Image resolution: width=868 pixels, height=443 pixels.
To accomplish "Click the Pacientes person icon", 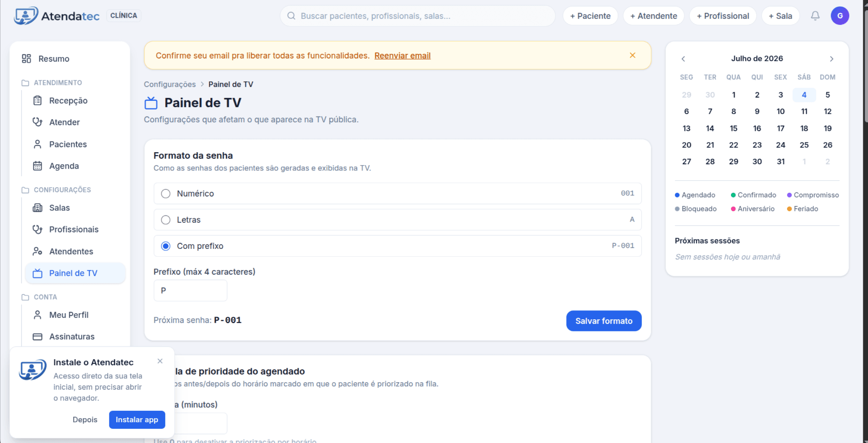I will pos(38,144).
